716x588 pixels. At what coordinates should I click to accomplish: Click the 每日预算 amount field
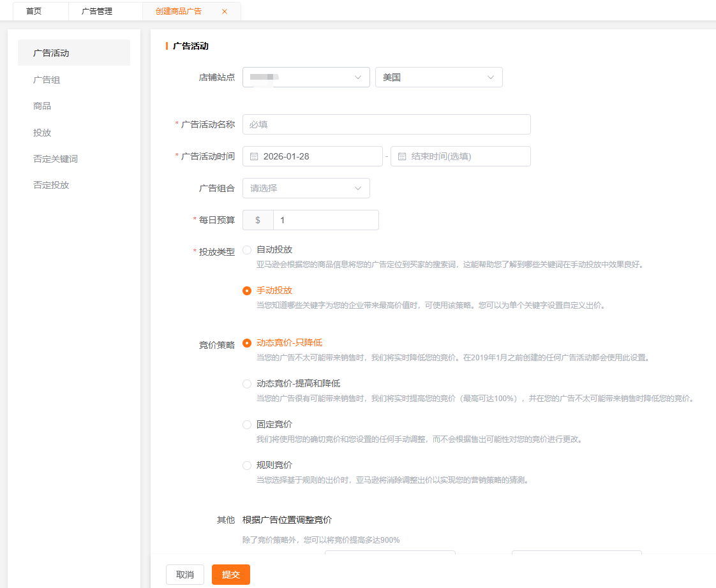coord(325,220)
